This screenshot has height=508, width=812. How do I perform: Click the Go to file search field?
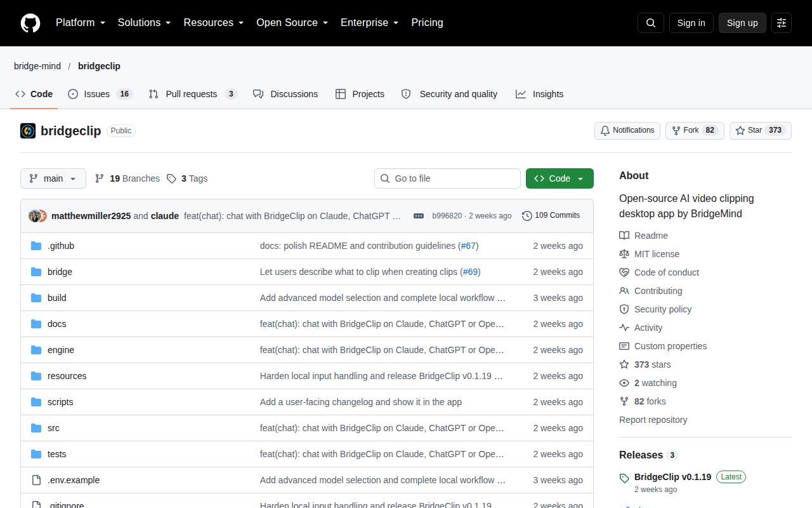click(447, 178)
